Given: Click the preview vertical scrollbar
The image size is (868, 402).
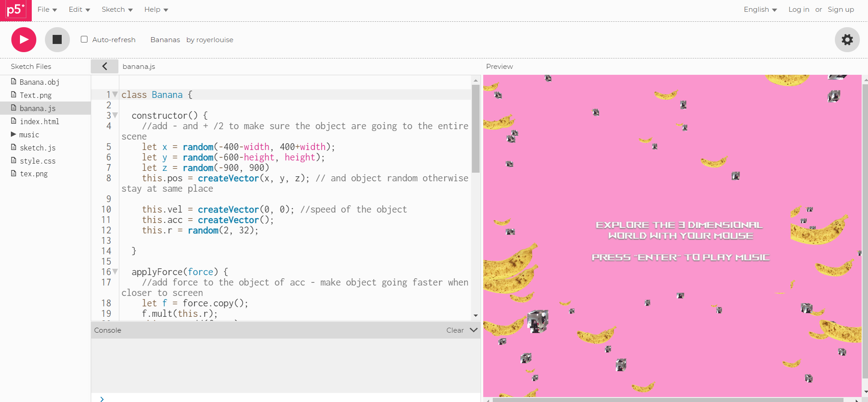Looking at the screenshot, I should [x=865, y=231].
